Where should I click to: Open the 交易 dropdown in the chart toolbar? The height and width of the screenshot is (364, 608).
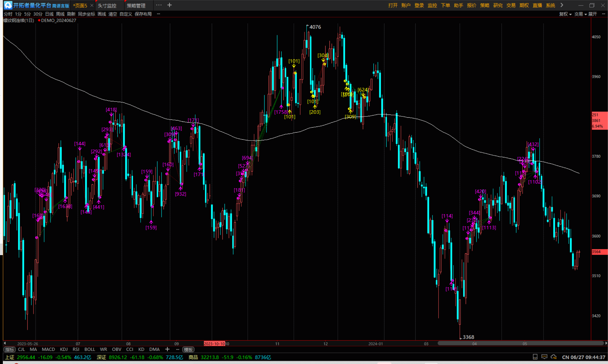click(x=581, y=14)
